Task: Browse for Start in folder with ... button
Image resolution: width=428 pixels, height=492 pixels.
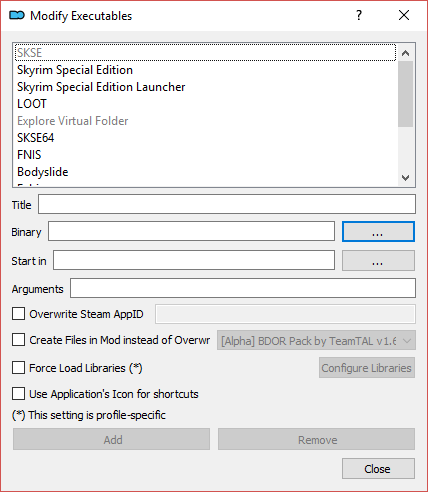Action: [378, 260]
